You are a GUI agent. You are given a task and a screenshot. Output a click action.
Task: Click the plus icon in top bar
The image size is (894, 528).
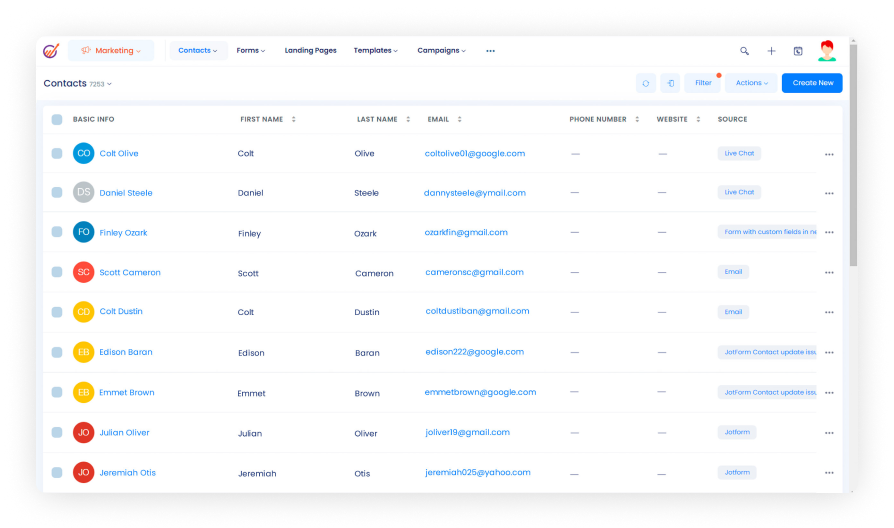[x=771, y=51]
